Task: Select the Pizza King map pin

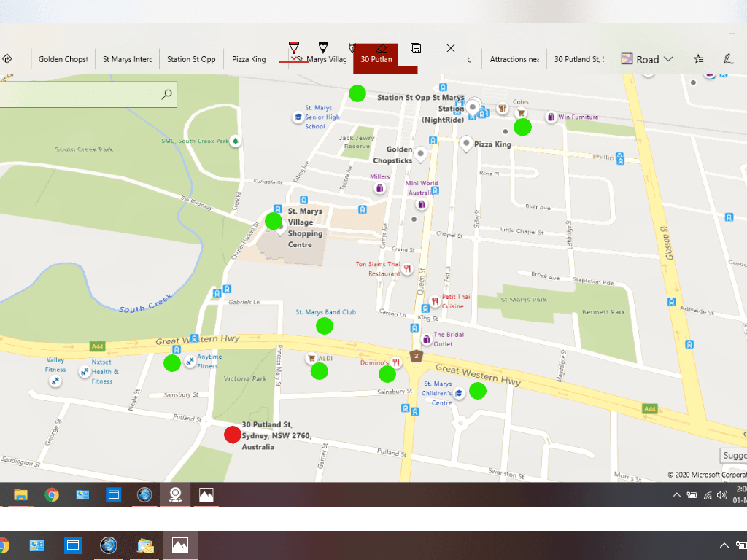Action: point(466,143)
